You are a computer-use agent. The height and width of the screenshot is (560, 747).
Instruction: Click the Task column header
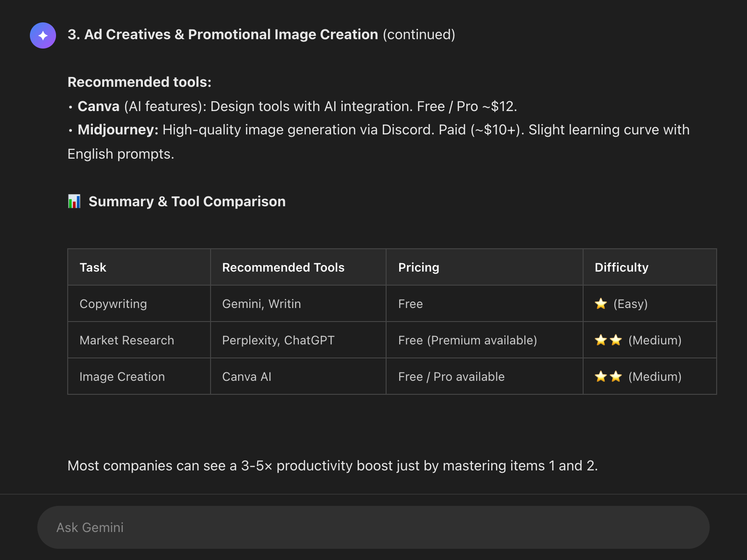click(93, 267)
